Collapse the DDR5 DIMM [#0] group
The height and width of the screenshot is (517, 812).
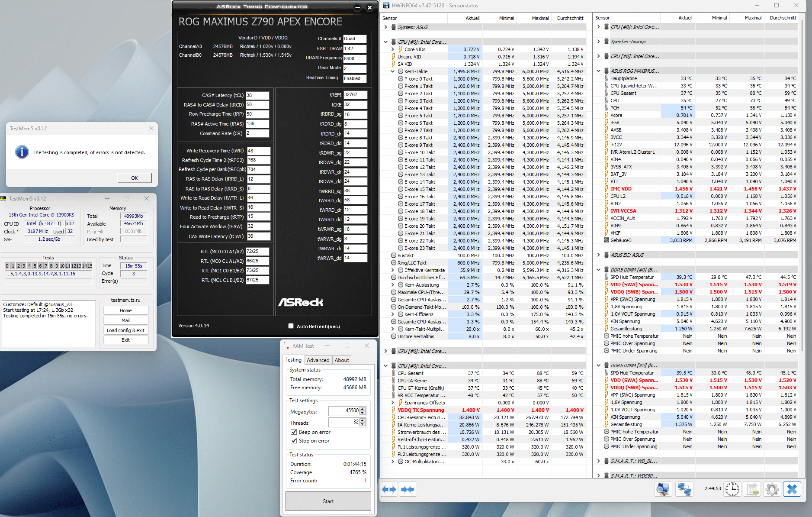(x=598, y=270)
